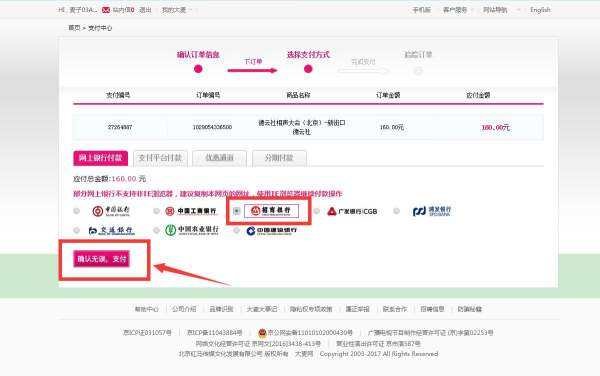The image size is (600, 376).
Task: Open the 大麦大事记 footer link
Action: [x=262, y=309]
